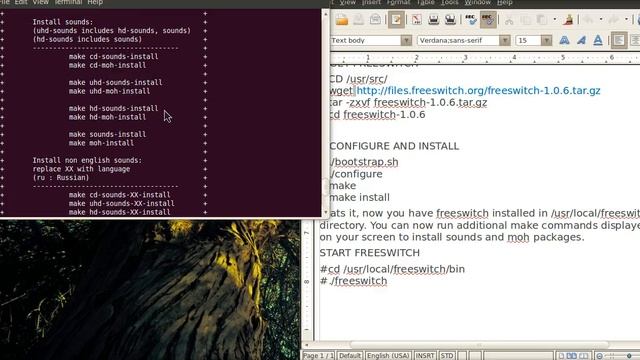Select the Format Paintbrush icon
This screenshot has height=360, width=640.
click(569, 20)
